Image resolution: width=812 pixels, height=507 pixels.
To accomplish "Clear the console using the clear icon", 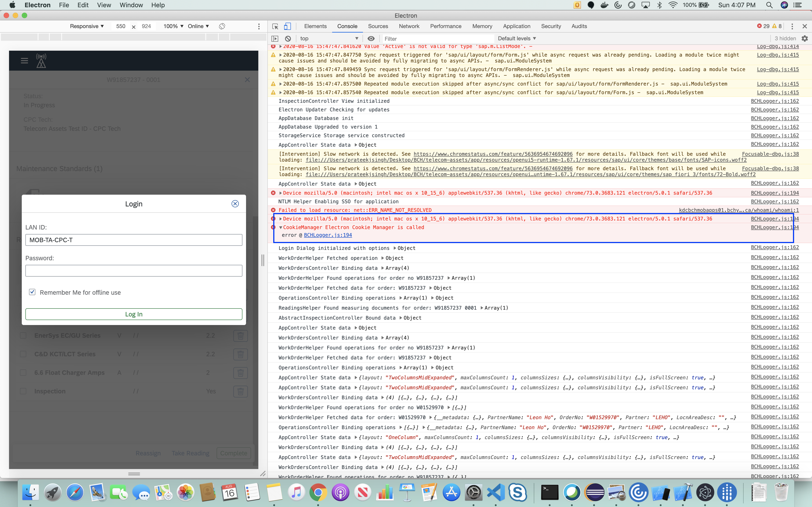I will (x=288, y=38).
